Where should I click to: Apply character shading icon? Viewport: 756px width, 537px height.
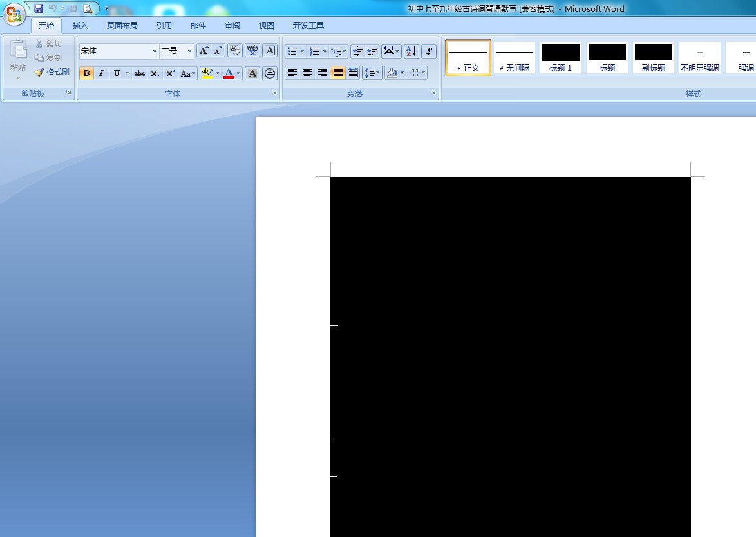pyautogui.click(x=252, y=73)
